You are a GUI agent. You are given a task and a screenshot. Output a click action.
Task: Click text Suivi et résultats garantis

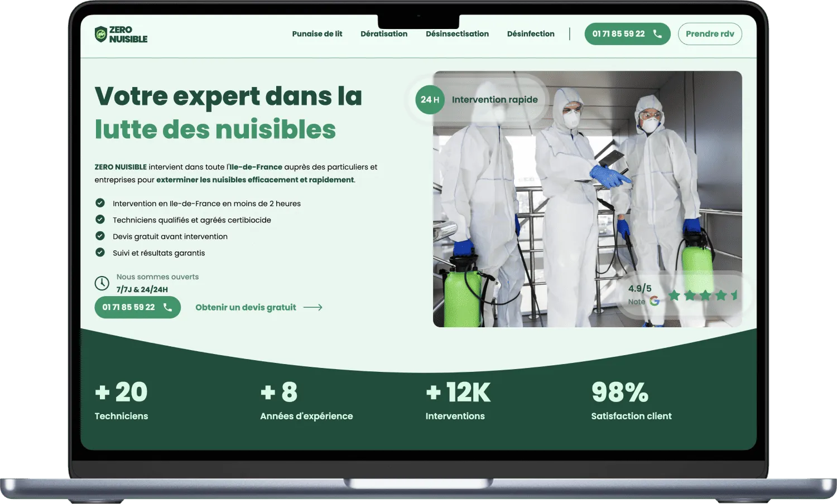(x=158, y=253)
